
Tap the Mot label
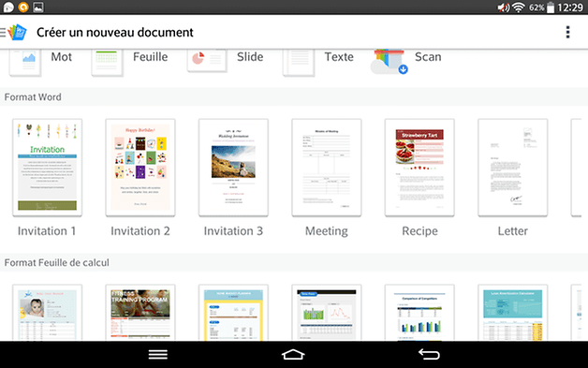(x=62, y=57)
